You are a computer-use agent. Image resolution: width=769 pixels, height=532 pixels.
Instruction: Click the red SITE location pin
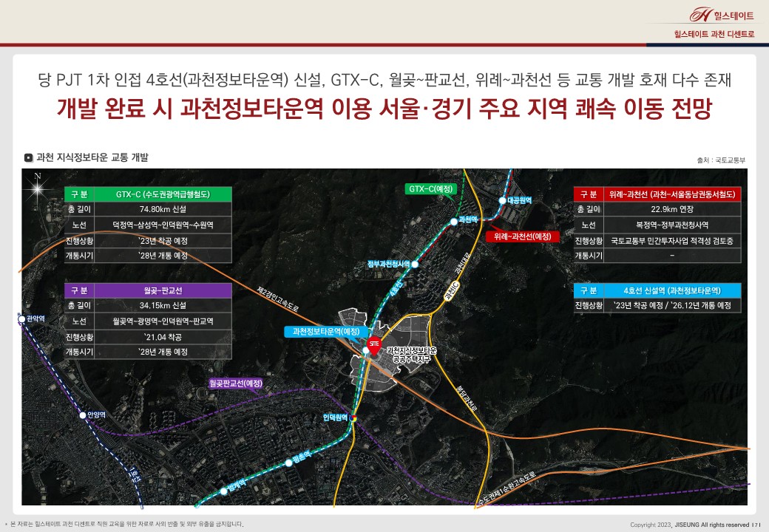coord(374,344)
